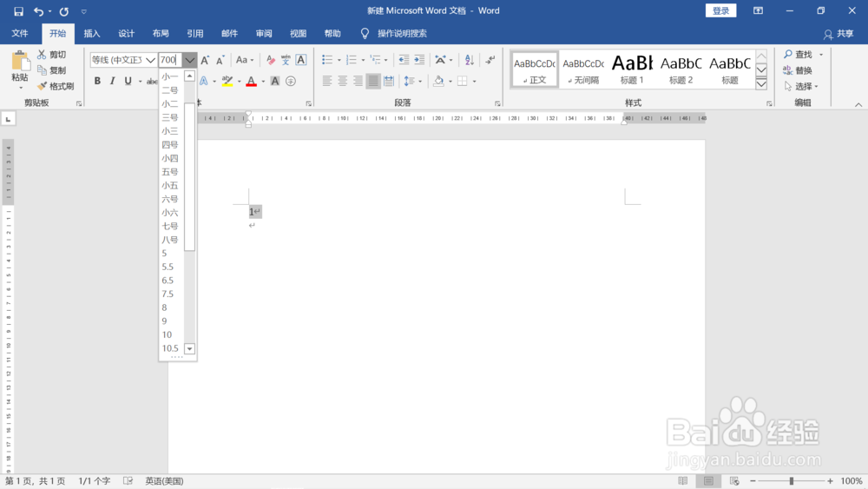Click the zoom slider handle
The image size is (868, 489).
click(x=792, y=480)
